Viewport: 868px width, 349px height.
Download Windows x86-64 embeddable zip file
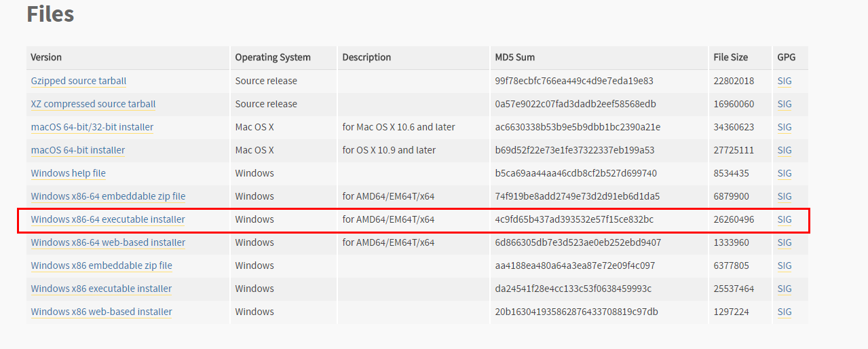(108, 196)
